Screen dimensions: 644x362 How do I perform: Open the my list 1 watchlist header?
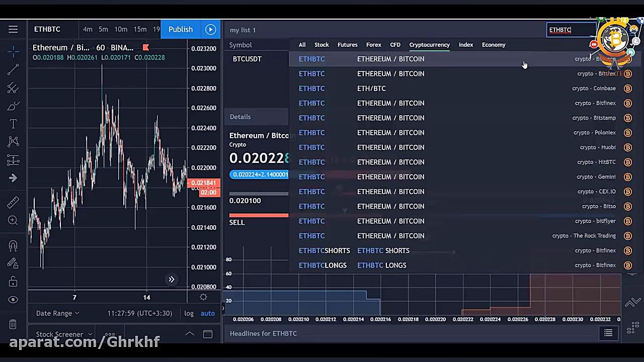point(243,30)
